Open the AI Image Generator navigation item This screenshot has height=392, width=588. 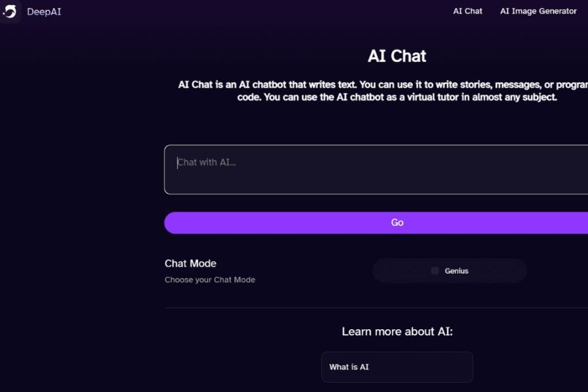tap(538, 11)
